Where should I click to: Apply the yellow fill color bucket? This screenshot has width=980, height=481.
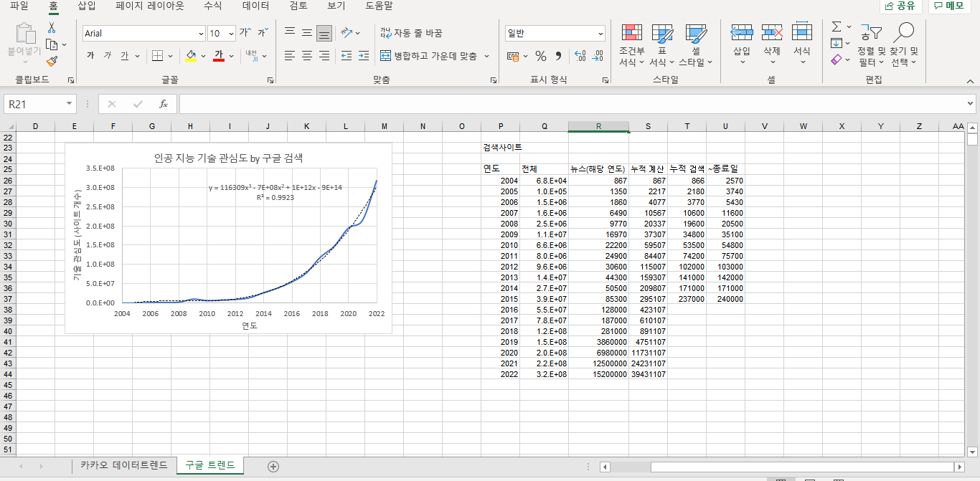coord(190,55)
